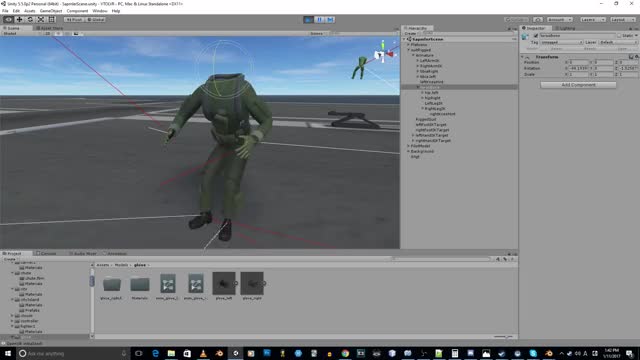Open the Layer dropdown in Inspector

618,42
